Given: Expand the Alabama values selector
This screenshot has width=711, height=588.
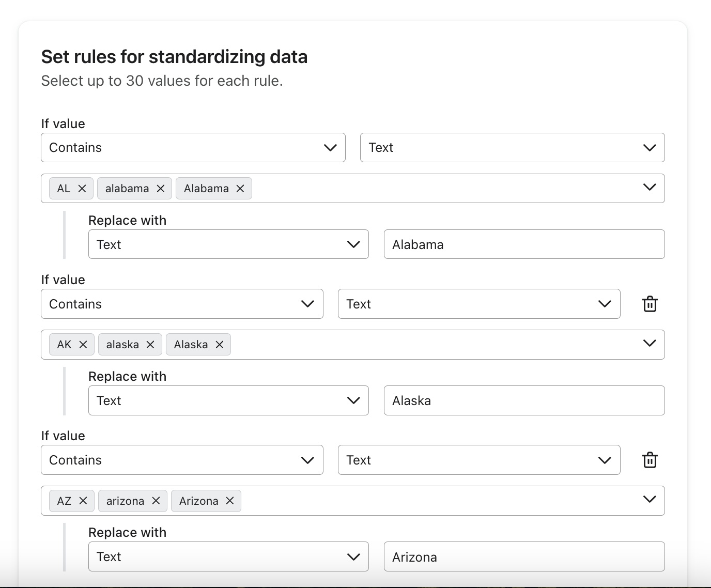Looking at the screenshot, I should click(x=648, y=188).
